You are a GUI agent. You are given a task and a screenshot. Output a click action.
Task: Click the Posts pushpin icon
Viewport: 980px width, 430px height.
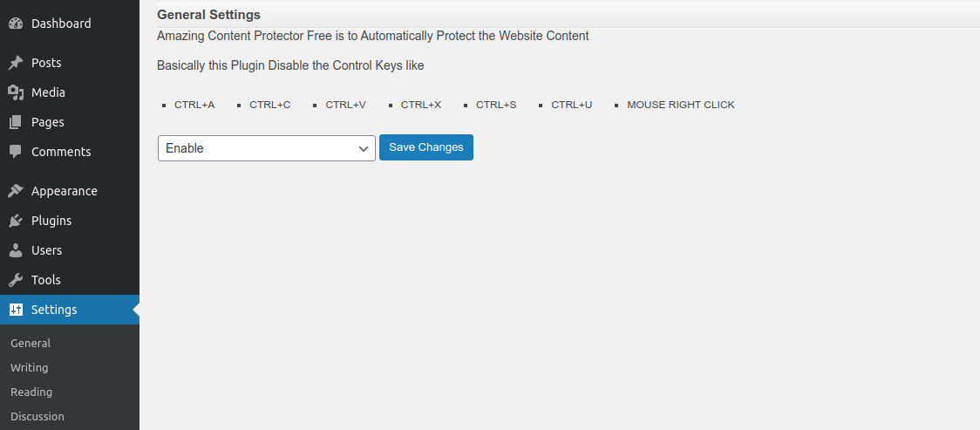16,63
